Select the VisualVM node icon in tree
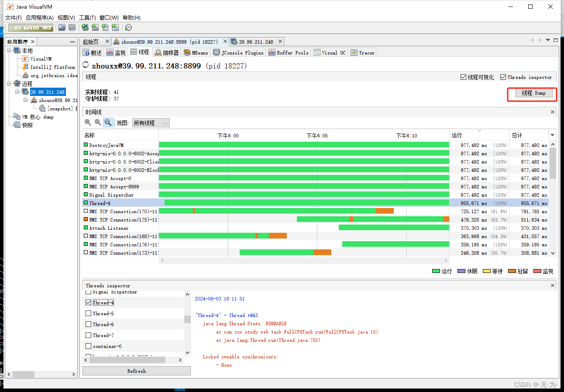The image size is (564, 392). 25,59
